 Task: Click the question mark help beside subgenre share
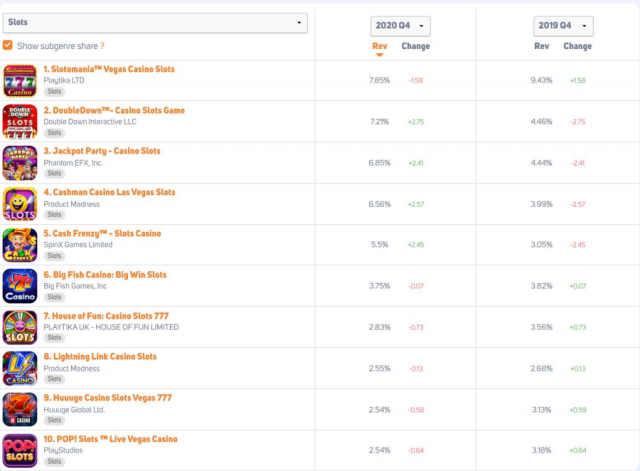(x=102, y=46)
